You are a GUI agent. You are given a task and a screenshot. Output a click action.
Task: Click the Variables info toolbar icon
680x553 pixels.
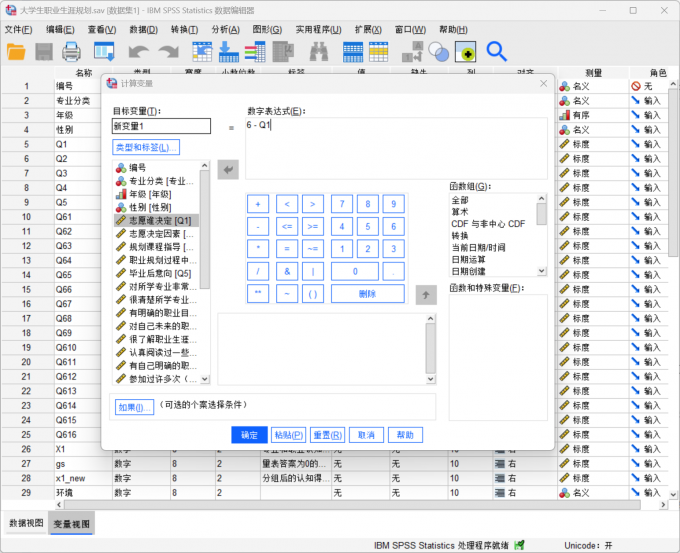pyautogui.click(x=255, y=52)
